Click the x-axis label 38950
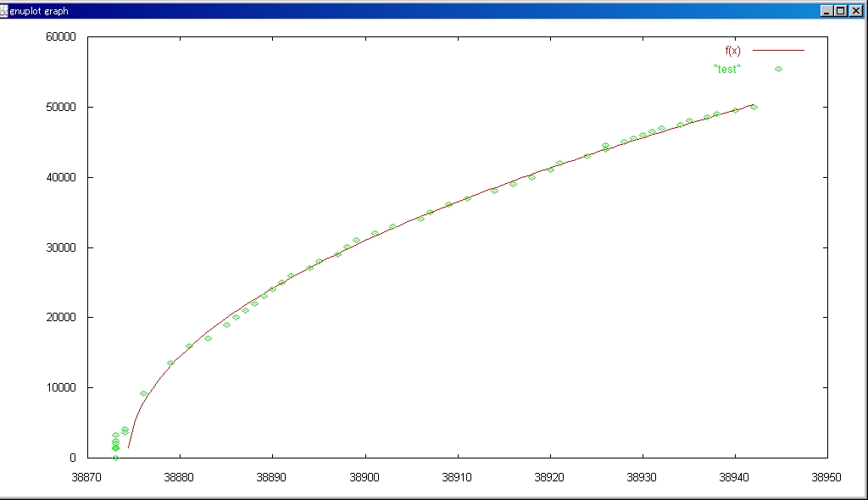This screenshot has width=868, height=500. [826, 477]
